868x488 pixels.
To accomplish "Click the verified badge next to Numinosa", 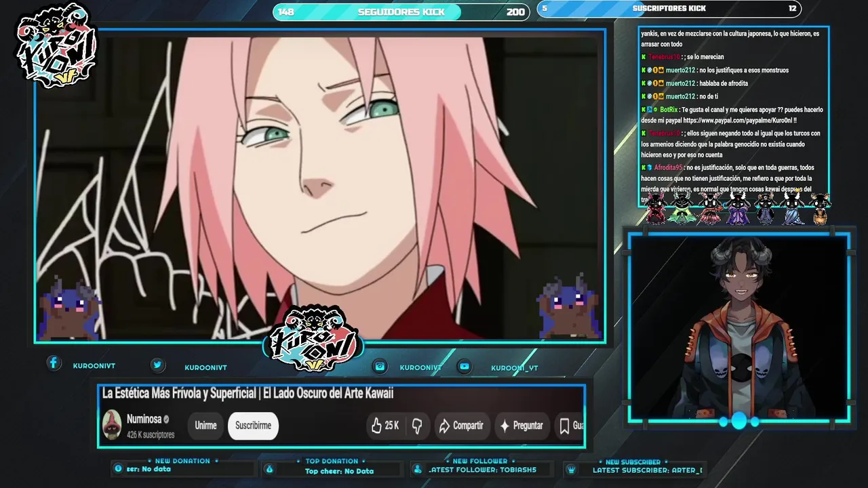I will (166, 420).
